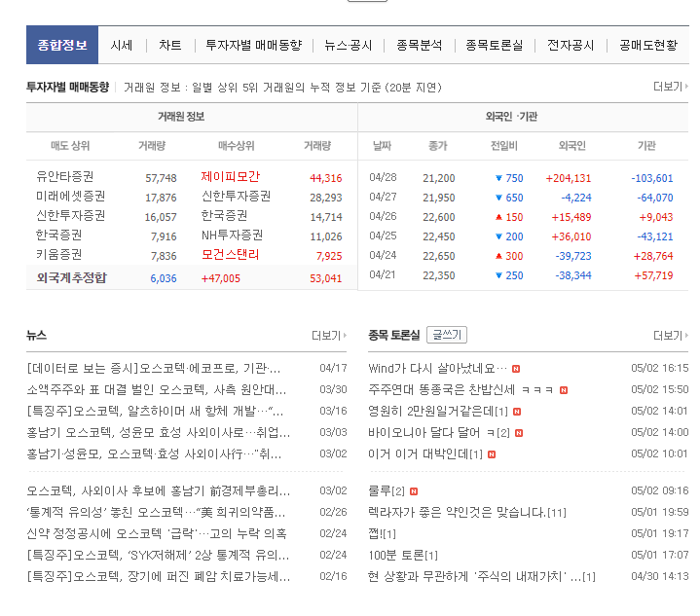Screen dimensions: 700x616
Task: Click new-post N icon beside '주주연대 똥종국은 찬밥신세'
Action: (564, 390)
